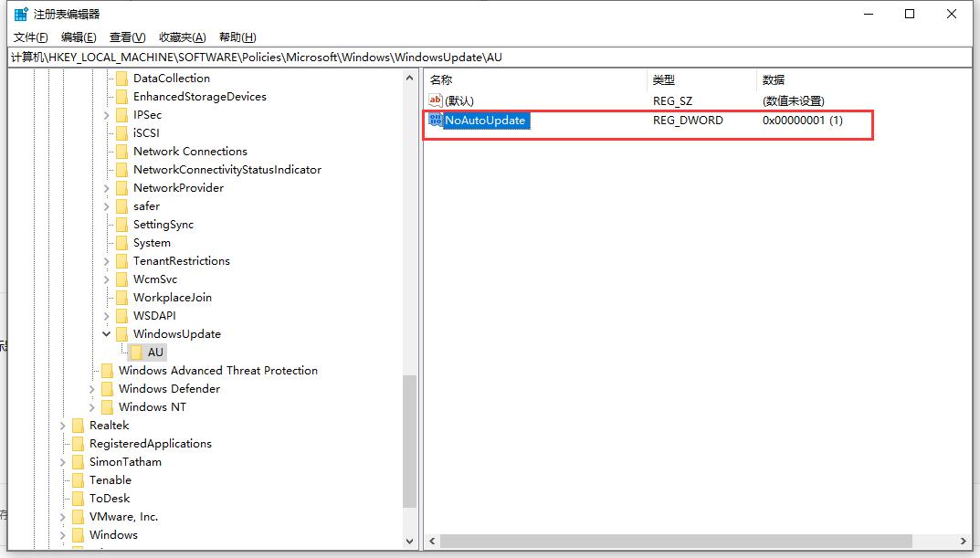Click tree pane scroll up arrow
This screenshot has height=558, width=980.
click(x=409, y=79)
